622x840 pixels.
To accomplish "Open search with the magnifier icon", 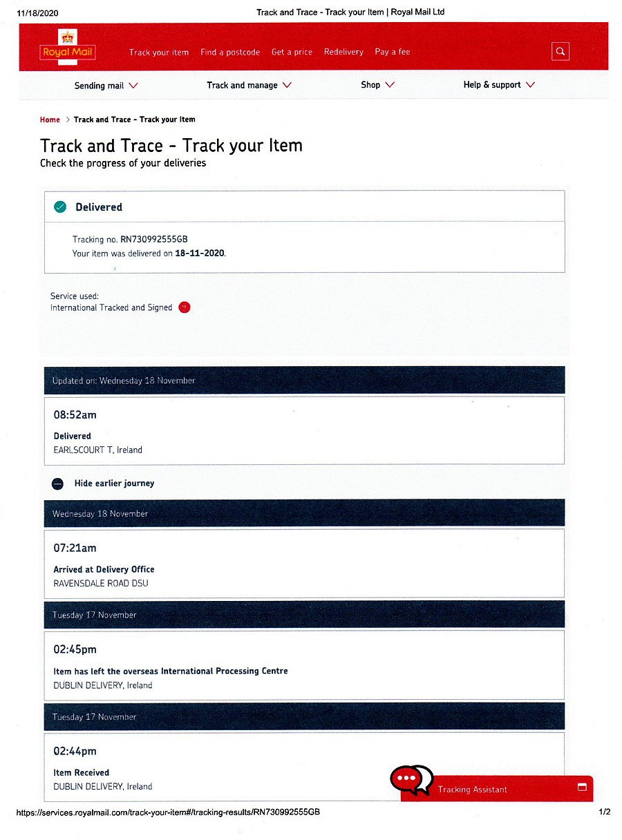I will coord(560,52).
